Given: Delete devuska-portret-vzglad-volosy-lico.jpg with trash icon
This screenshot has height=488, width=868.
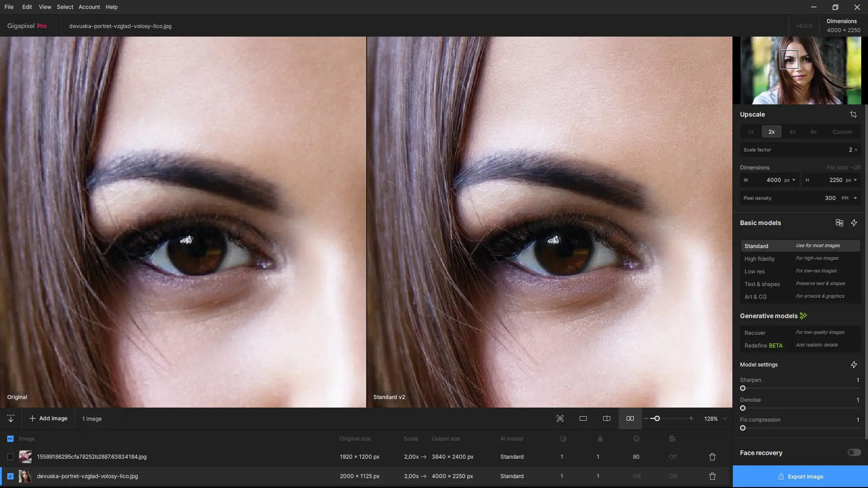Looking at the screenshot, I should [x=712, y=476].
